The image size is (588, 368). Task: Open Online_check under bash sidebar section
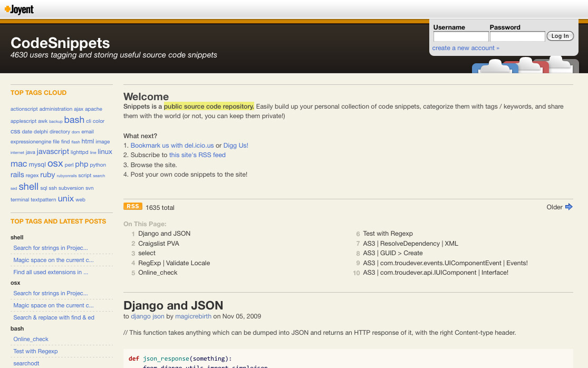(x=31, y=339)
